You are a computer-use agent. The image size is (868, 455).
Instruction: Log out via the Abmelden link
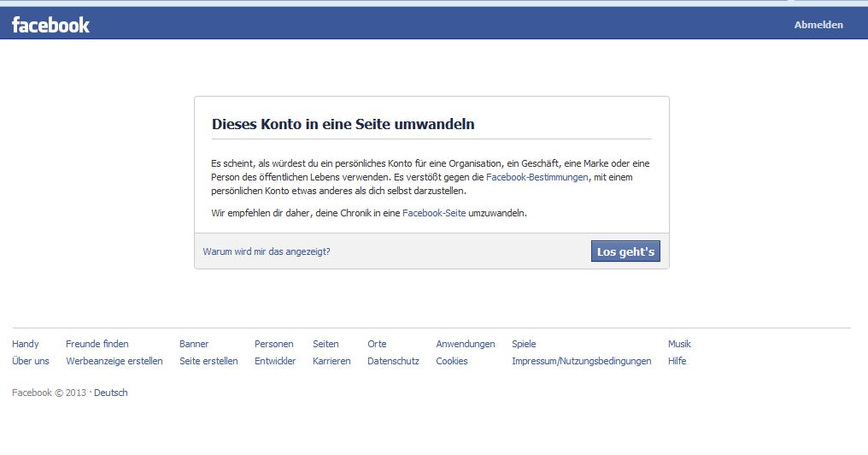click(818, 25)
